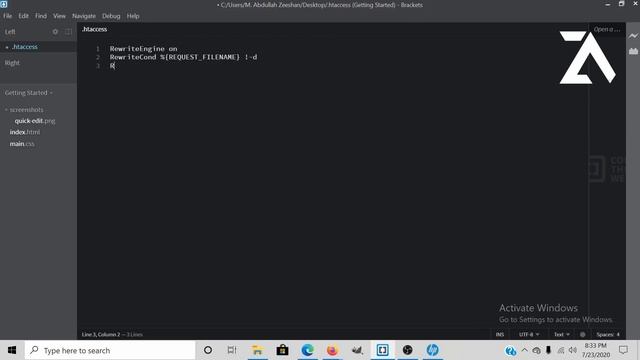Click the blue help tray icon
The height and width of the screenshot is (360, 640).
click(510, 351)
